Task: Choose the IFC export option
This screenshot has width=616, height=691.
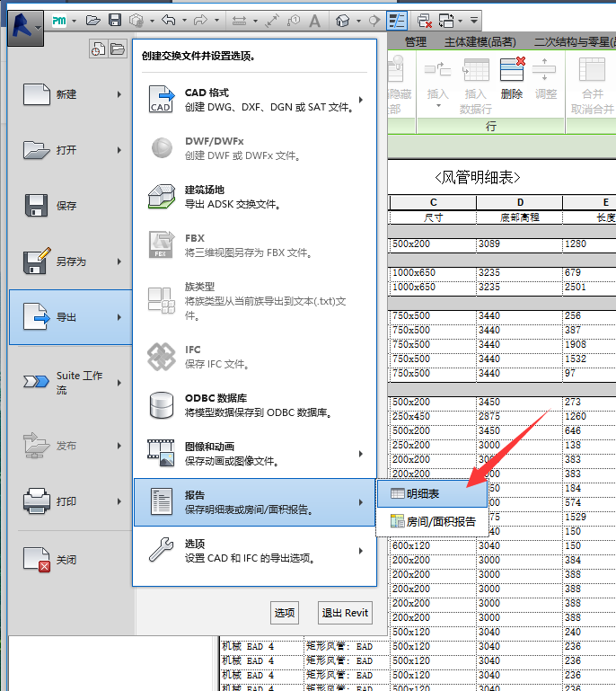Action: pos(254,357)
